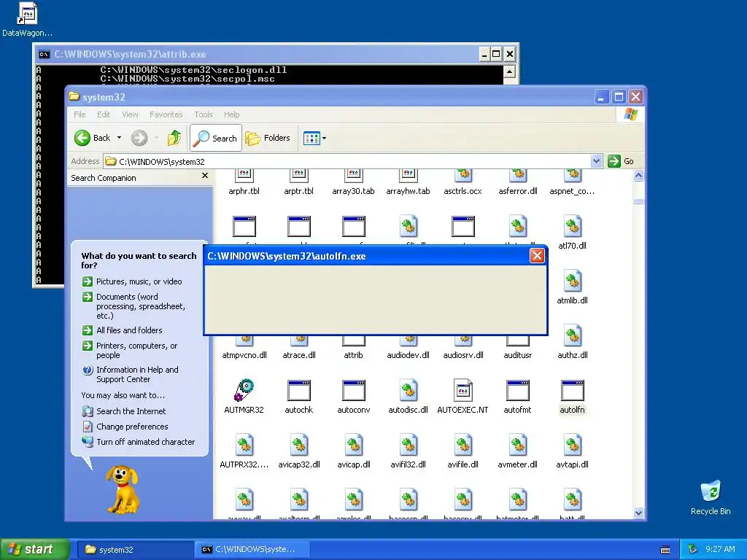This screenshot has height=560, width=747.
Task: Click the system tray icon beside the clock
Action: tap(692, 549)
